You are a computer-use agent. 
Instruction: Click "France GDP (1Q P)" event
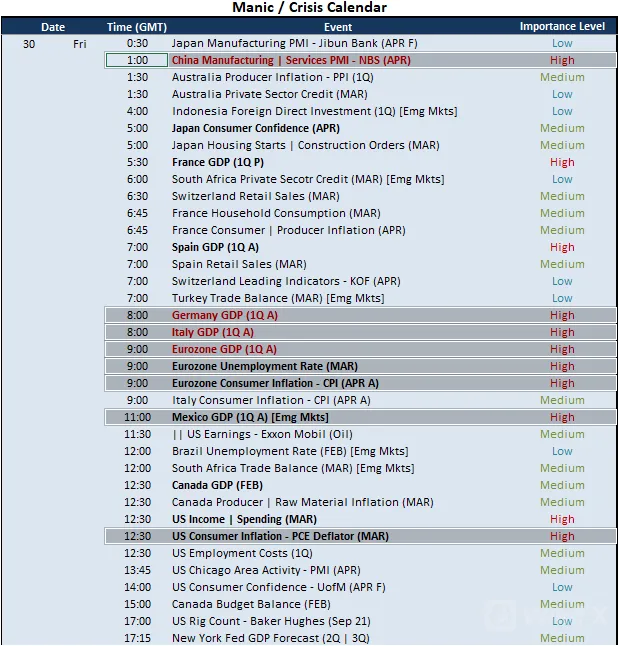(x=218, y=162)
